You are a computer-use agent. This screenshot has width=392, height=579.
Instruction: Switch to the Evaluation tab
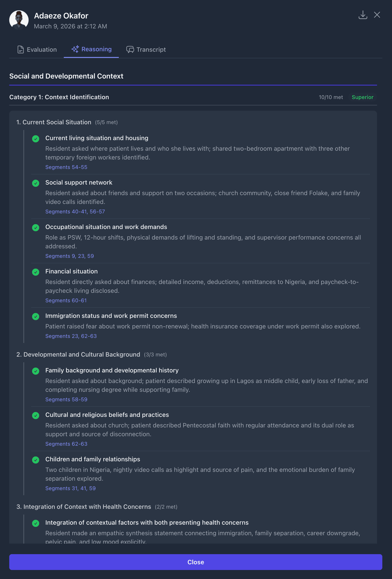pyautogui.click(x=41, y=49)
